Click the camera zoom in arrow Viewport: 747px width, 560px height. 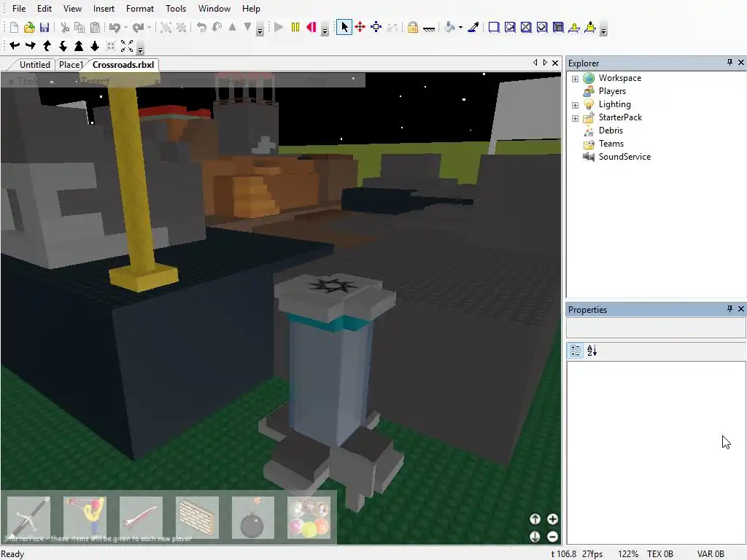point(79,46)
